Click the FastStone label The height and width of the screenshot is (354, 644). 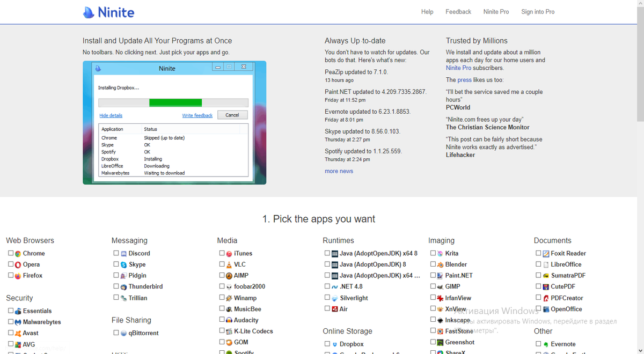pyautogui.click(x=459, y=331)
